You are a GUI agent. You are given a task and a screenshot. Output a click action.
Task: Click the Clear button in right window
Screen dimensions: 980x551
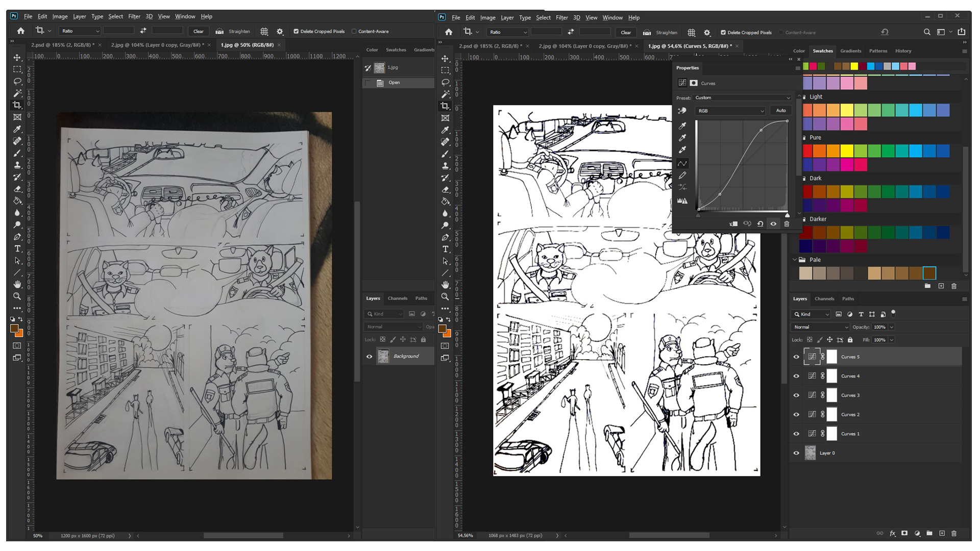tap(626, 32)
